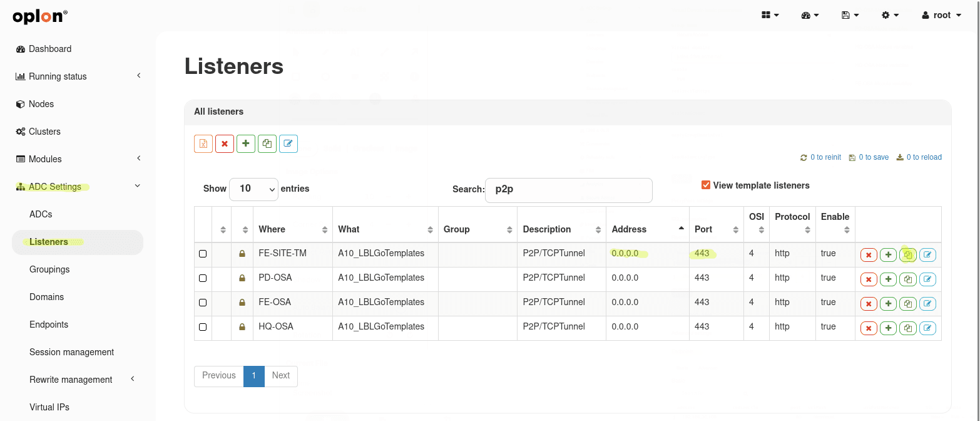Click the Next pagination button

(280, 376)
